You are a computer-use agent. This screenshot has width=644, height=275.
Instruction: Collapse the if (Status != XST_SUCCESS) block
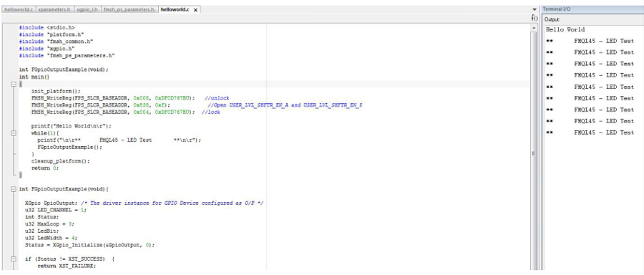click(14, 259)
